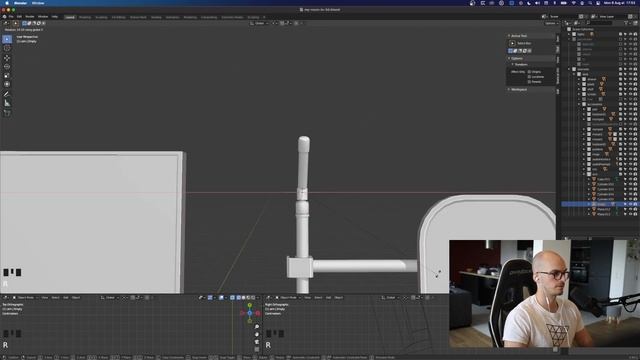Click the zoom magnifier gizmo in top-ortho viewport
The width and height of the screenshot is (640, 360).
point(257,327)
